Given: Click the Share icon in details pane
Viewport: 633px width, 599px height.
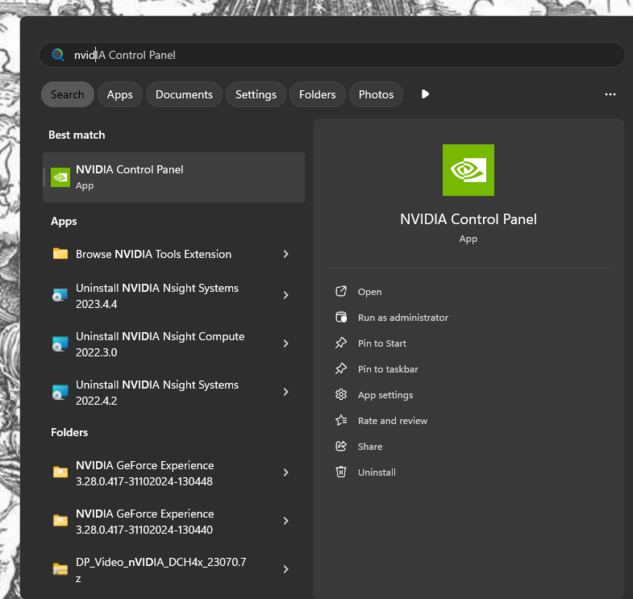Looking at the screenshot, I should [340, 447].
